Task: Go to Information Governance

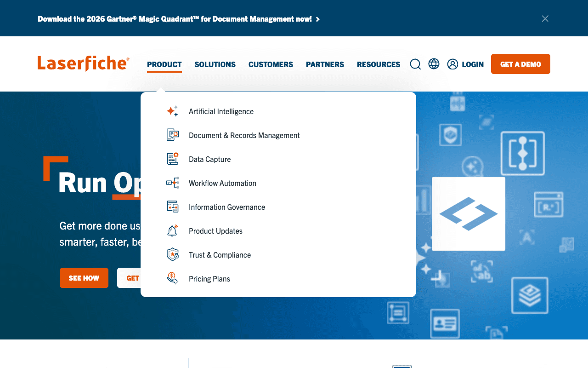Action: (227, 207)
